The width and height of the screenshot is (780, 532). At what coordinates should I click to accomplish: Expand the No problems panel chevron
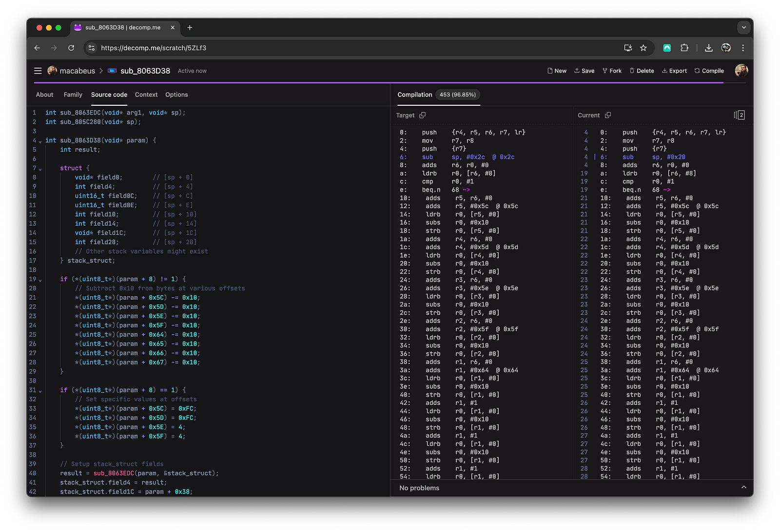click(x=743, y=487)
